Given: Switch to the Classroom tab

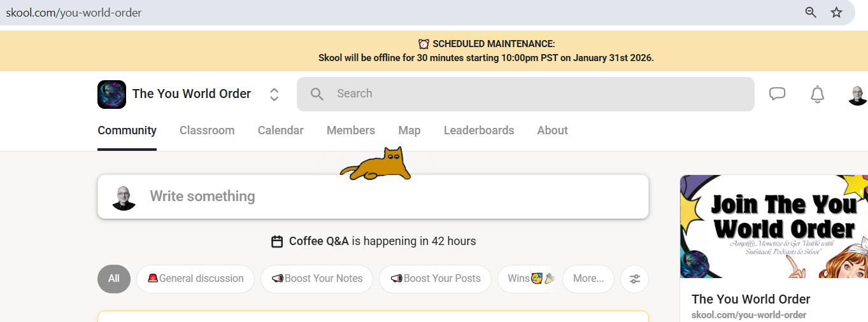Looking at the screenshot, I should point(207,130).
